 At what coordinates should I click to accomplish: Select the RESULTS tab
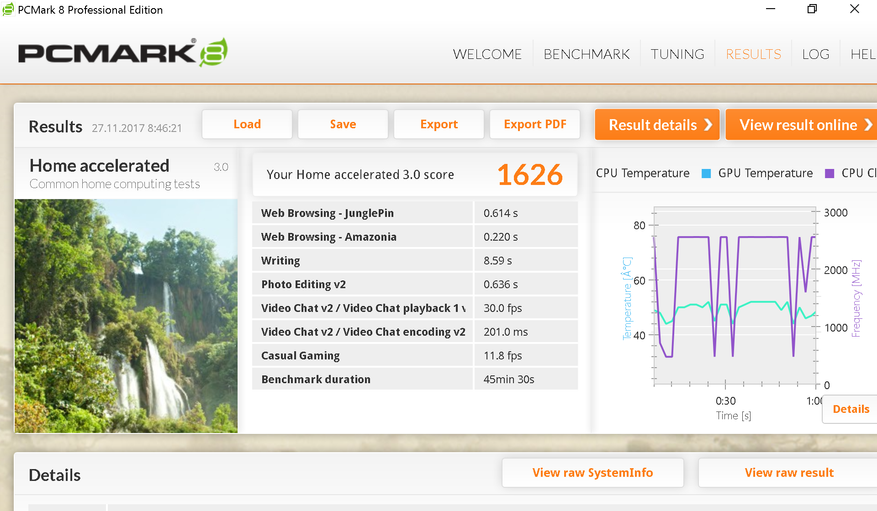[753, 54]
